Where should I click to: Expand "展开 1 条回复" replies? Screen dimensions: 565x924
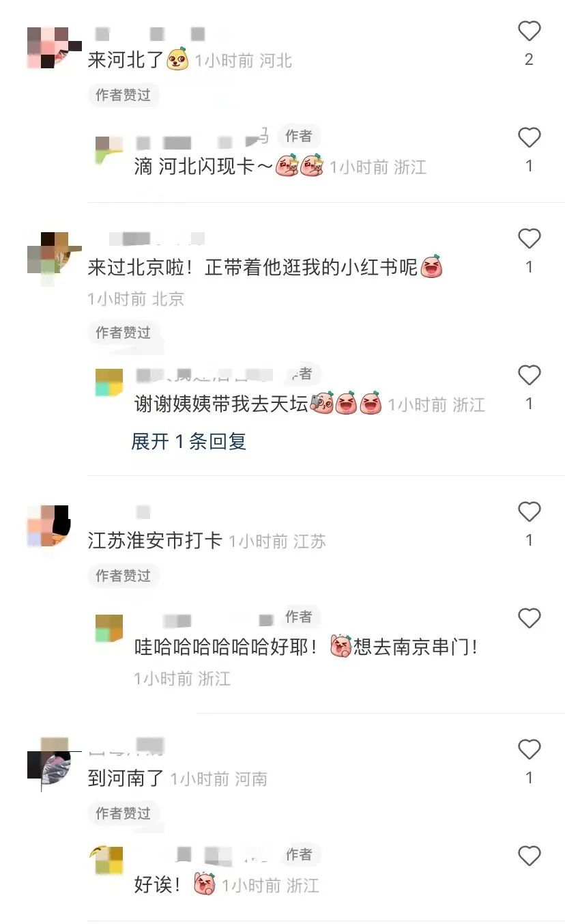(188, 441)
